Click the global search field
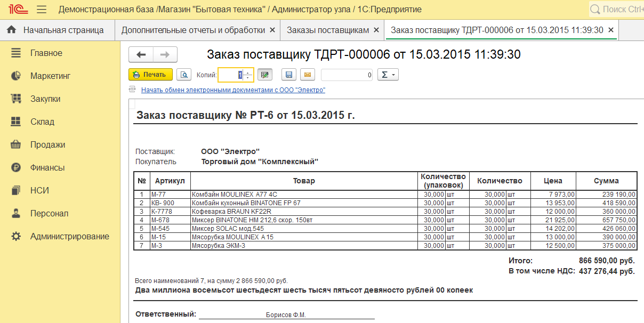 (x=617, y=9)
